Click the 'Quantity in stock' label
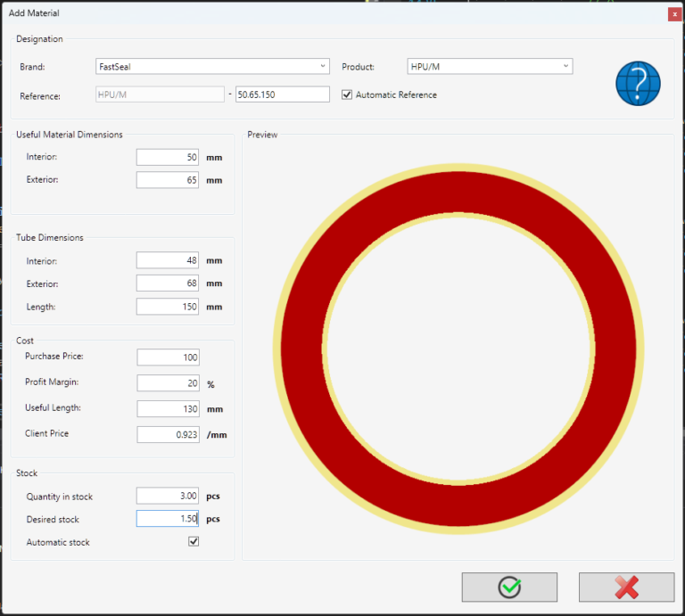Screen dimensions: 685x616 [x=60, y=497]
